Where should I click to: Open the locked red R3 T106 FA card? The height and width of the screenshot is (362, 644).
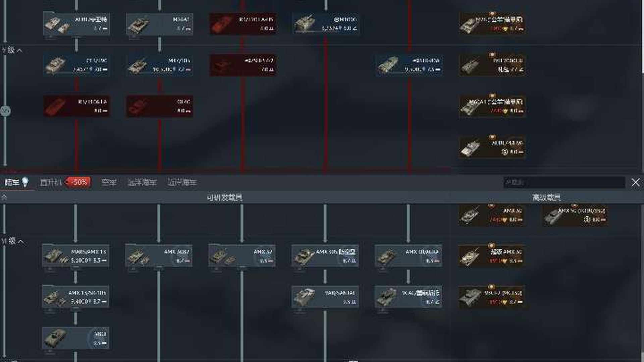(x=76, y=106)
